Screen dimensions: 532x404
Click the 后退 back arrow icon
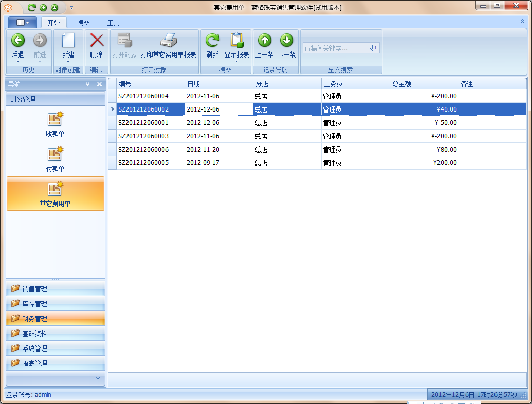pos(18,41)
